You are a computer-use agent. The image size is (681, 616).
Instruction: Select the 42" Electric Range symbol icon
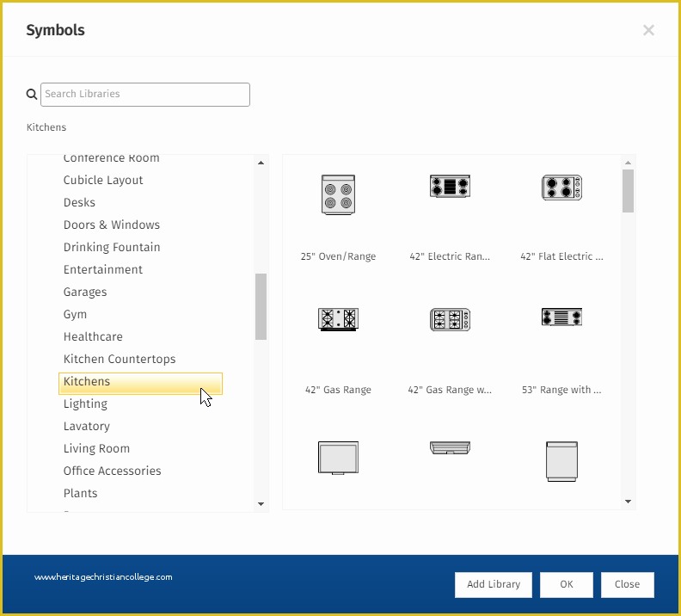450,187
